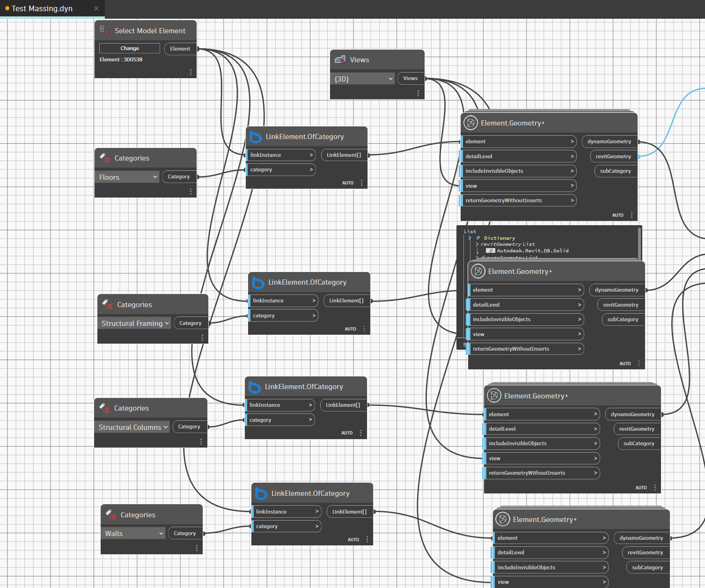This screenshot has height=588, width=705.
Task: Click the Views output port
Action: [x=411, y=78]
